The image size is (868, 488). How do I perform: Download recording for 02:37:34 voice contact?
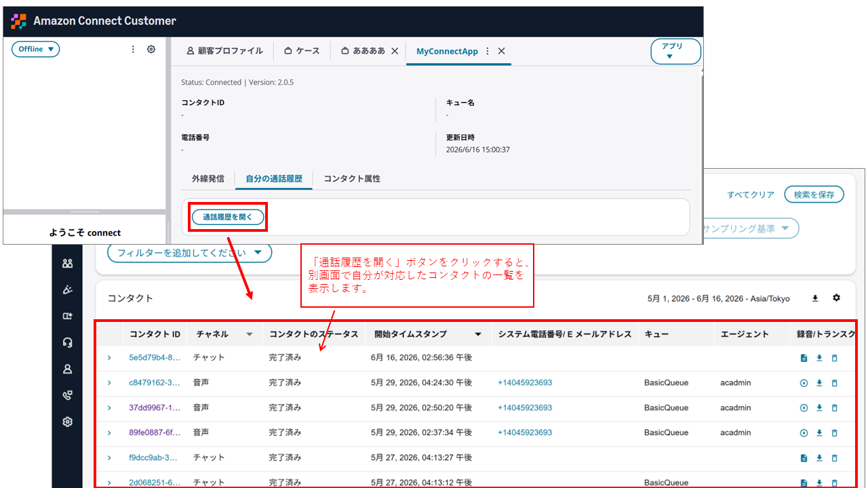819,432
